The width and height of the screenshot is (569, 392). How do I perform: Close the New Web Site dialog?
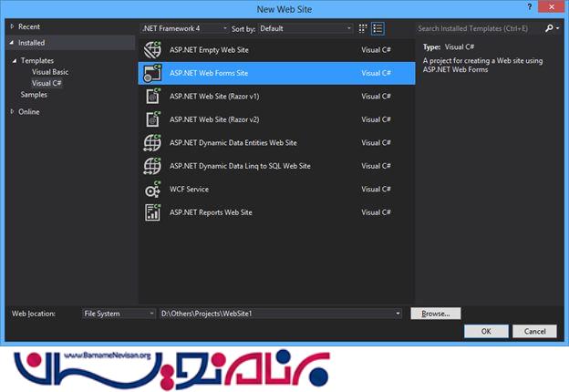tap(552, 6)
